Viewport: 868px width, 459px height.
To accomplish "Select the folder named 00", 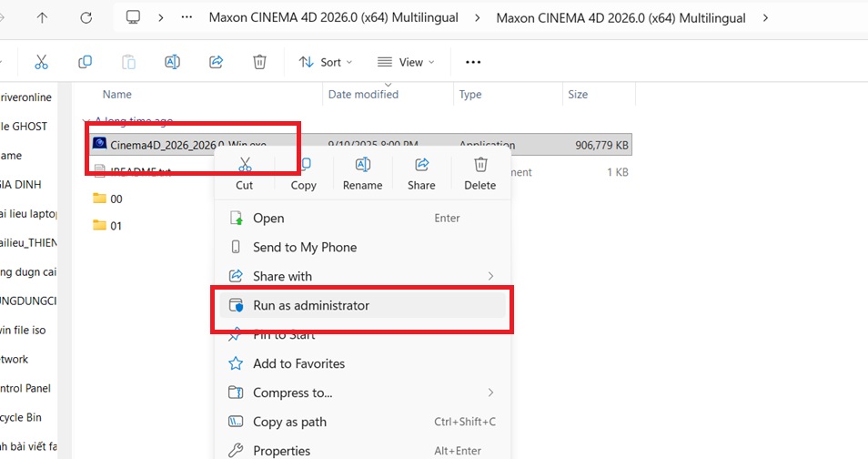I will 116,199.
